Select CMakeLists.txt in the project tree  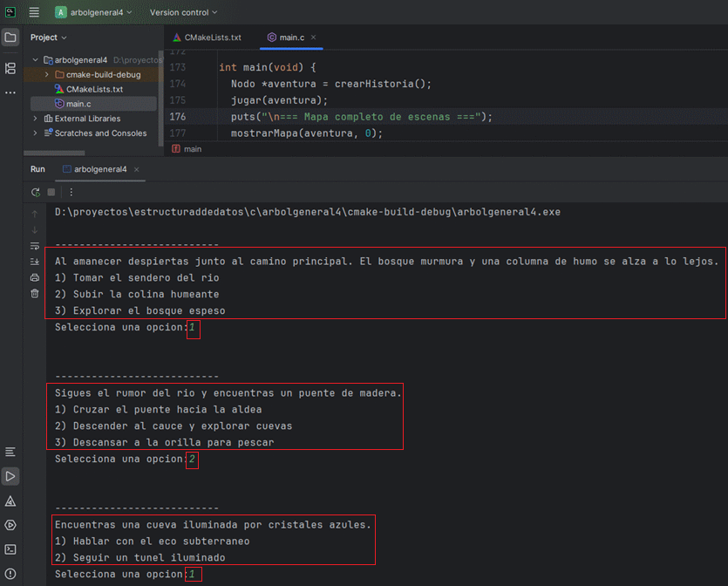[x=94, y=89]
